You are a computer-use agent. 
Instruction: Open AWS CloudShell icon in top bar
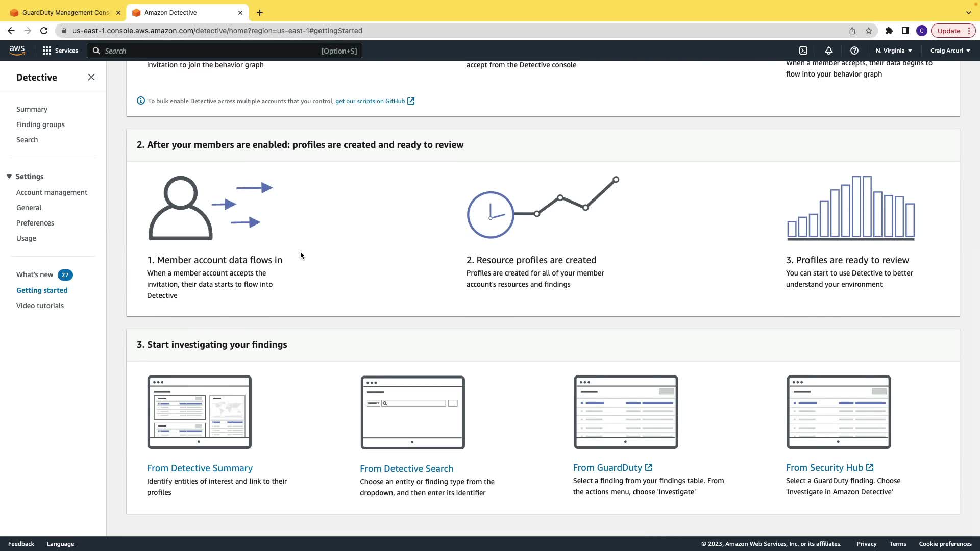[803, 51]
